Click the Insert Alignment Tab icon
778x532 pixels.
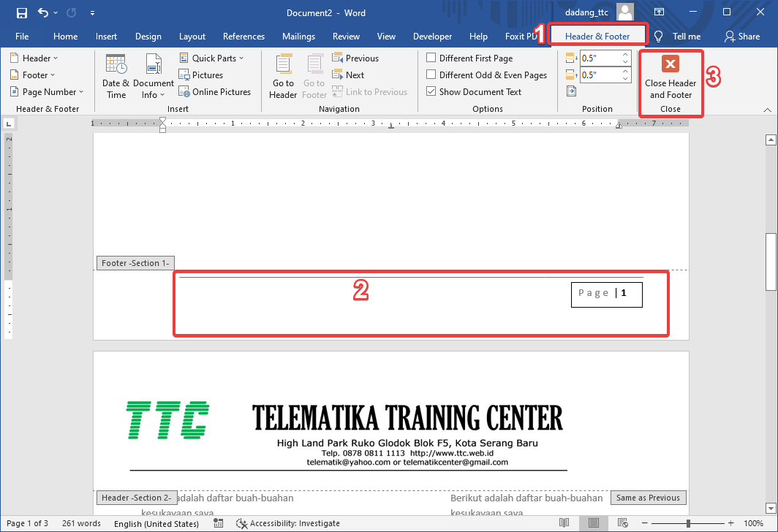pyautogui.click(x=571, y=91)
